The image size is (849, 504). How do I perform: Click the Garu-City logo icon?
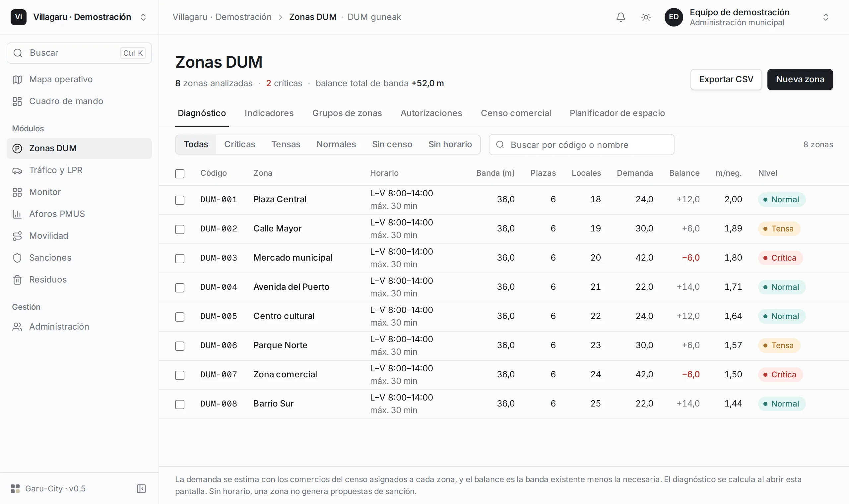tap(15, 488)
